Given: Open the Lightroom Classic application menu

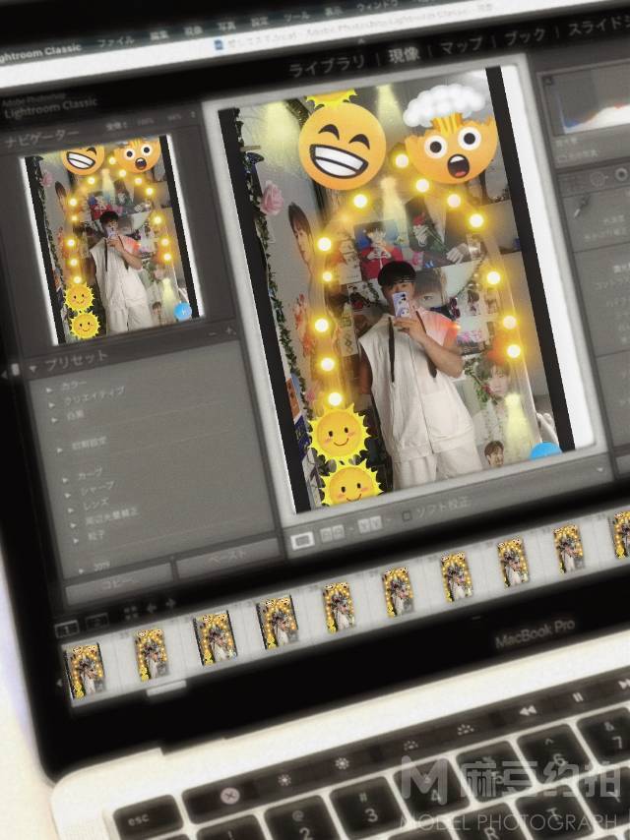Looking at the screenshot, I should click(x=40, y=53).
